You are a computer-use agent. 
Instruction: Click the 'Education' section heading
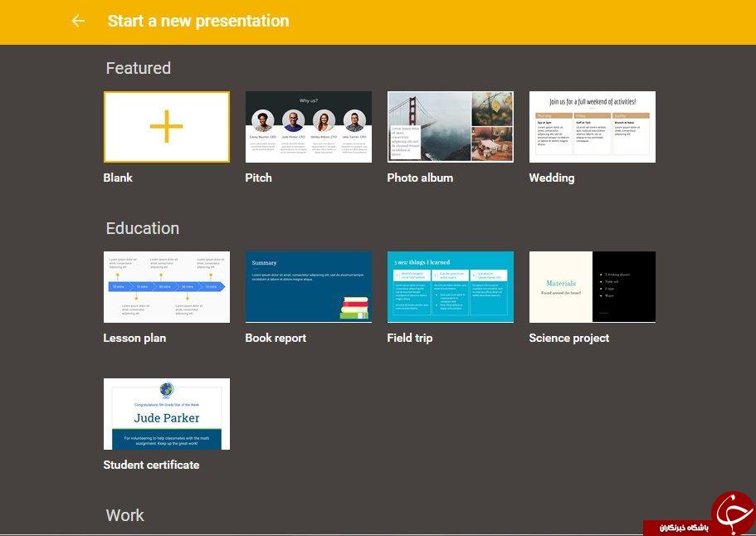click(x=143, y=228)
